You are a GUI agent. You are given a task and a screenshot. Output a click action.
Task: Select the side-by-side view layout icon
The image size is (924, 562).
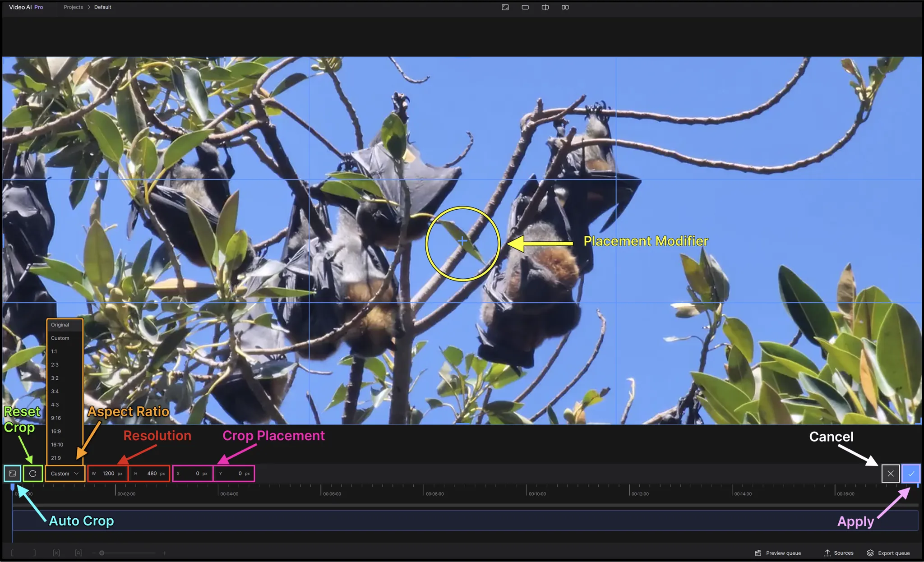(x=565, y=7)
